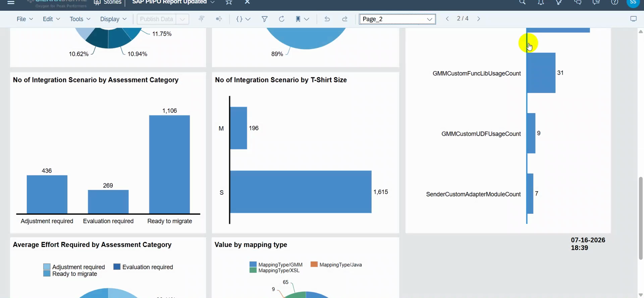The image size is (644, 298).
Task: Open the lightbulb insights icon
Action: [x=559, y=2]
